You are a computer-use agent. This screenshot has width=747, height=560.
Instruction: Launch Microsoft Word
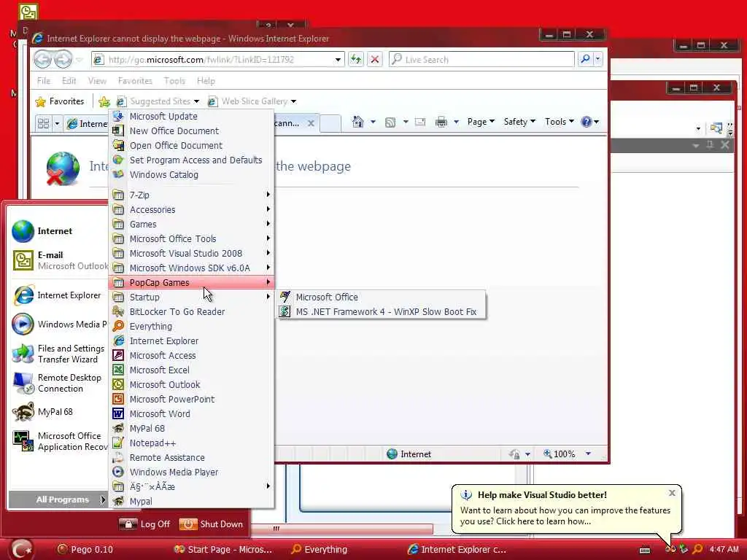(191, 414)
